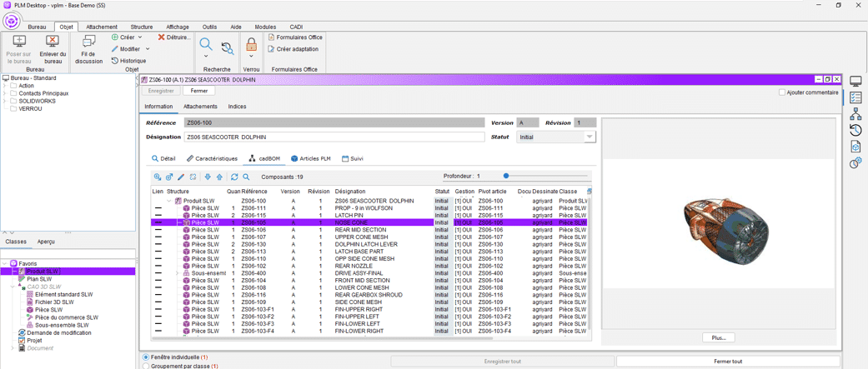The width and height of the screenshot is (868, 369).
Task: Click the Fermer button
Action: [198, 91]
